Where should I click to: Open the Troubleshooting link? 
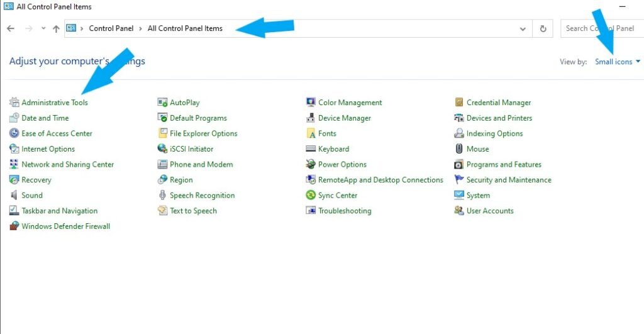pos(345,211)
